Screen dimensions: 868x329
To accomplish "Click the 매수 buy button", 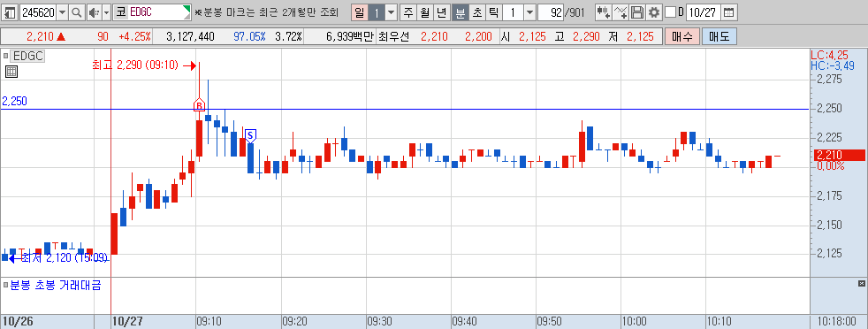I will pos(682,37).
